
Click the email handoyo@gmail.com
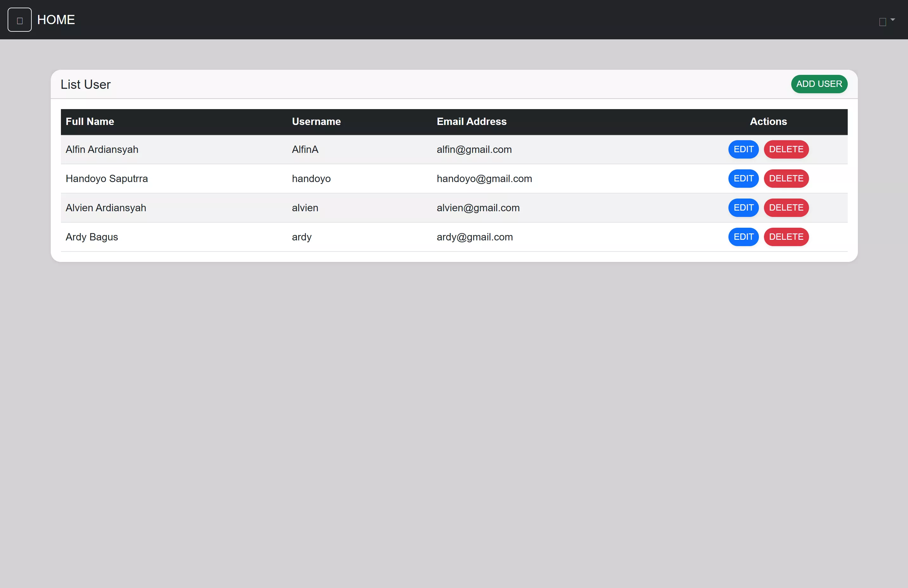(484, 179)
